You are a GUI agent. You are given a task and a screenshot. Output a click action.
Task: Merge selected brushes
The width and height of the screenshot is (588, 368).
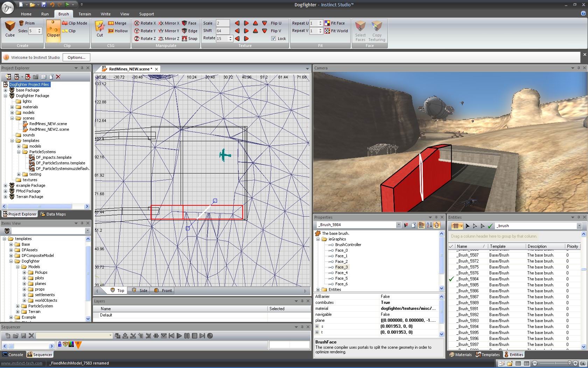(117, 23)
